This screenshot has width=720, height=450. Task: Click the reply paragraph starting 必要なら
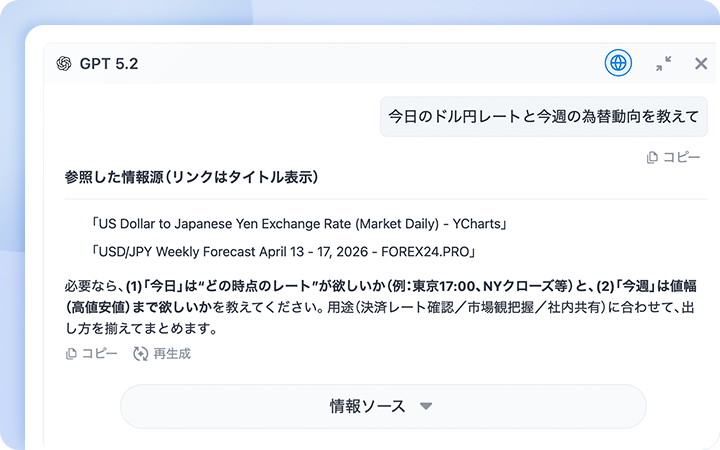(381, 307)
